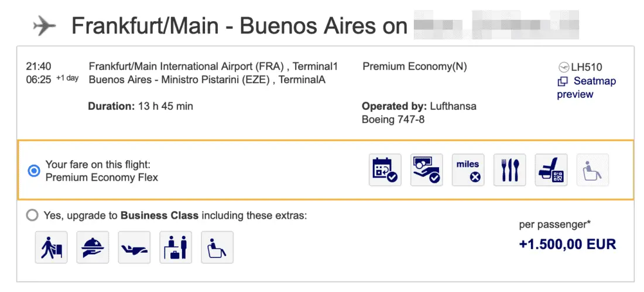Select the Business Class upgrade radio button
Screen dimensions: 644x292
[32, 216]
